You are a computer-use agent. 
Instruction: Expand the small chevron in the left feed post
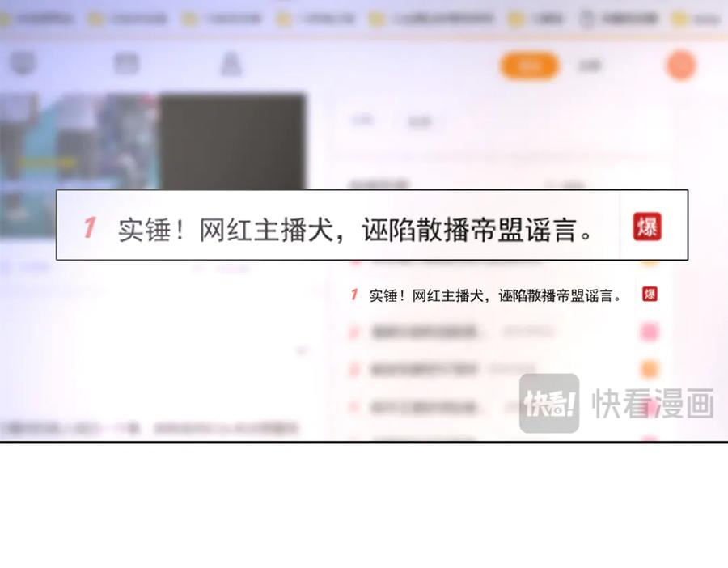[x=301, y=350]
